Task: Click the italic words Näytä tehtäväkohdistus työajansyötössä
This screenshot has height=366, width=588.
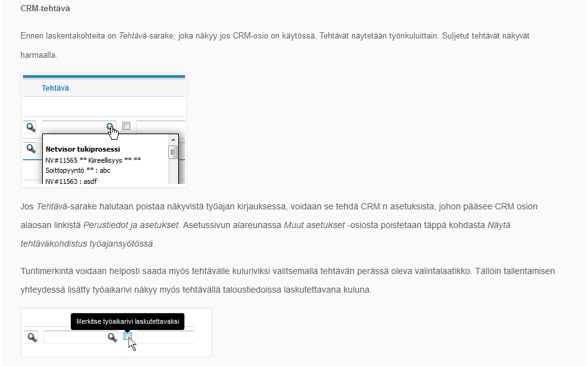Action: coord(265,235)
